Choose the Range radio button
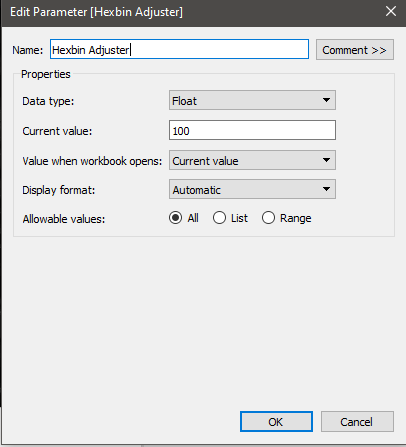 coord(268,218)
